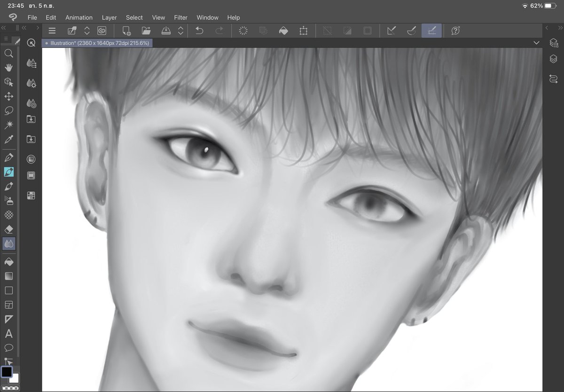
Task: Select the white sub color swatch
Action: (15, 378)
